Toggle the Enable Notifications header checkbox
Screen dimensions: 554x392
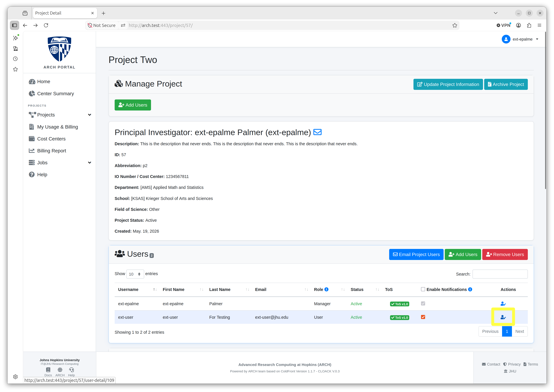[x=423, y=289]
